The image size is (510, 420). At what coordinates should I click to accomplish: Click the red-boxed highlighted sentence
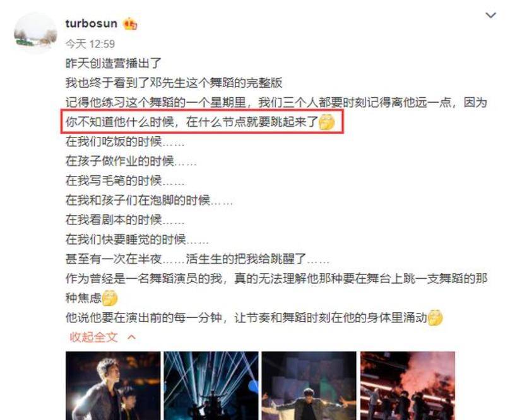pos(202,122)
